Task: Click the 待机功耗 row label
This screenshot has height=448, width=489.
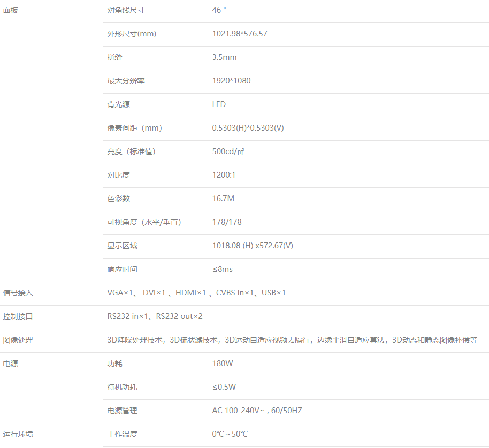Action: (x=122, y=387)
